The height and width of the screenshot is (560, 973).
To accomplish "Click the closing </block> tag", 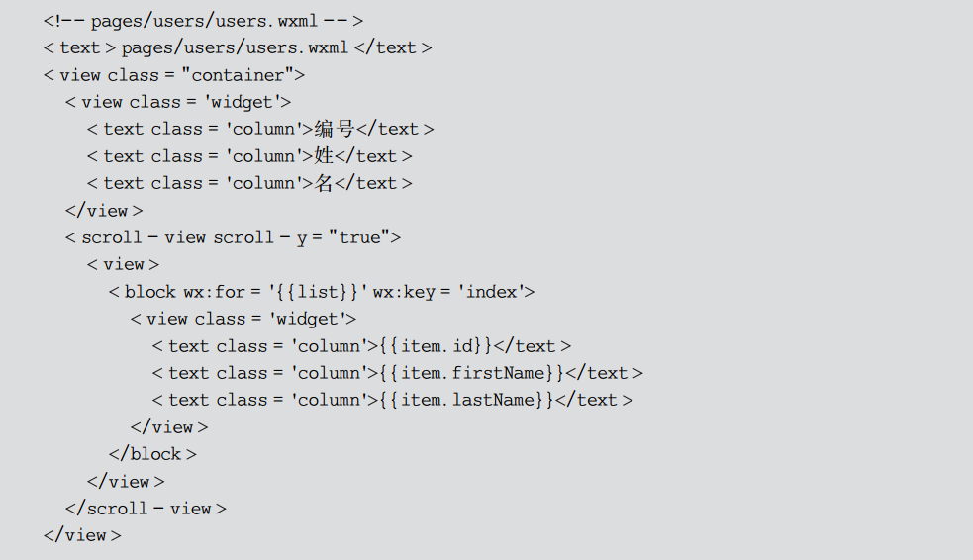I will [152, 454].
